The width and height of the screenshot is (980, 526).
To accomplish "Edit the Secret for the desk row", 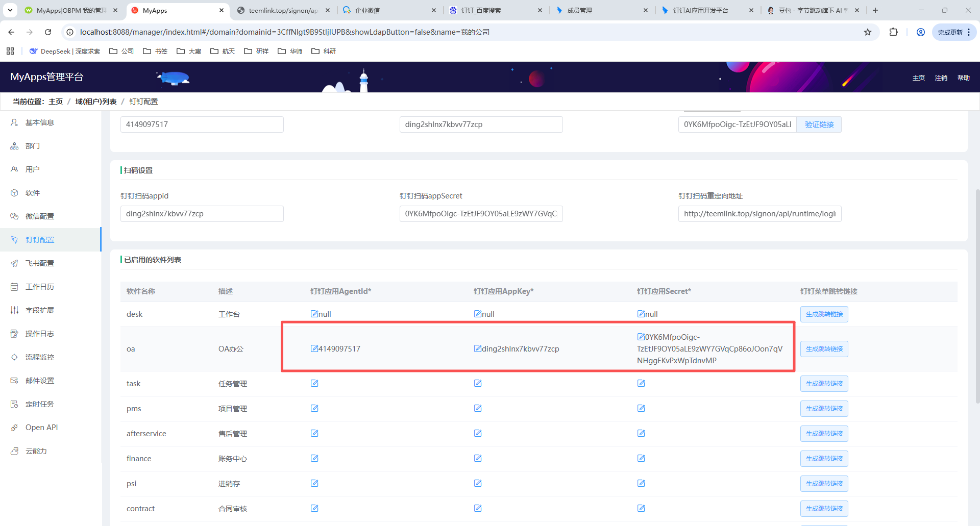I will click(x=641, y=314).
